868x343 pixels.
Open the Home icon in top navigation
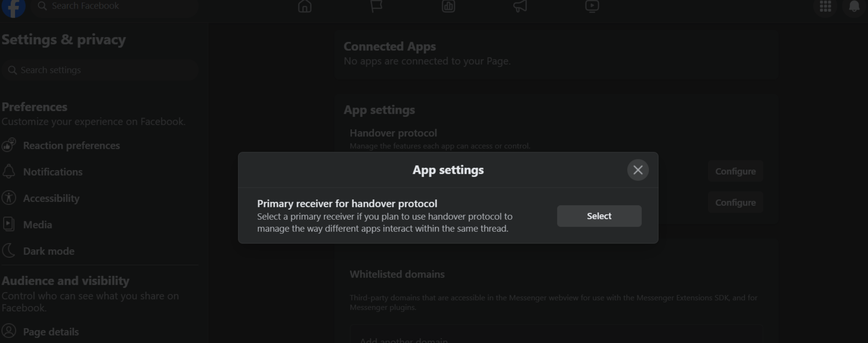(305, 6)
